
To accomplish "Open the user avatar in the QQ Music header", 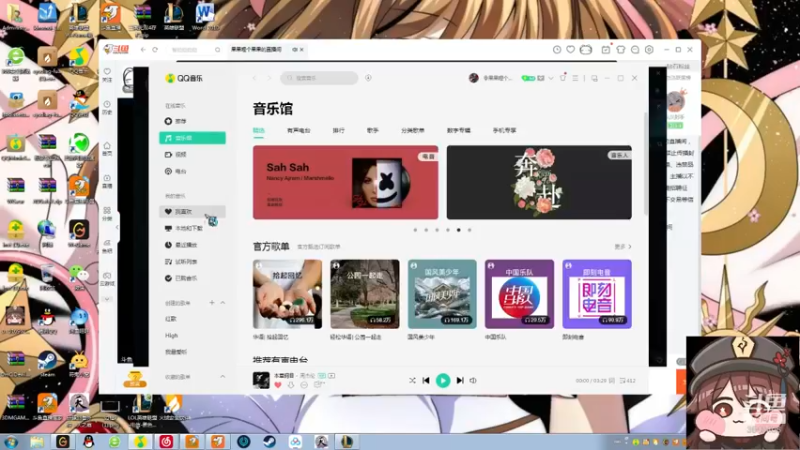I will pos(473,78).
